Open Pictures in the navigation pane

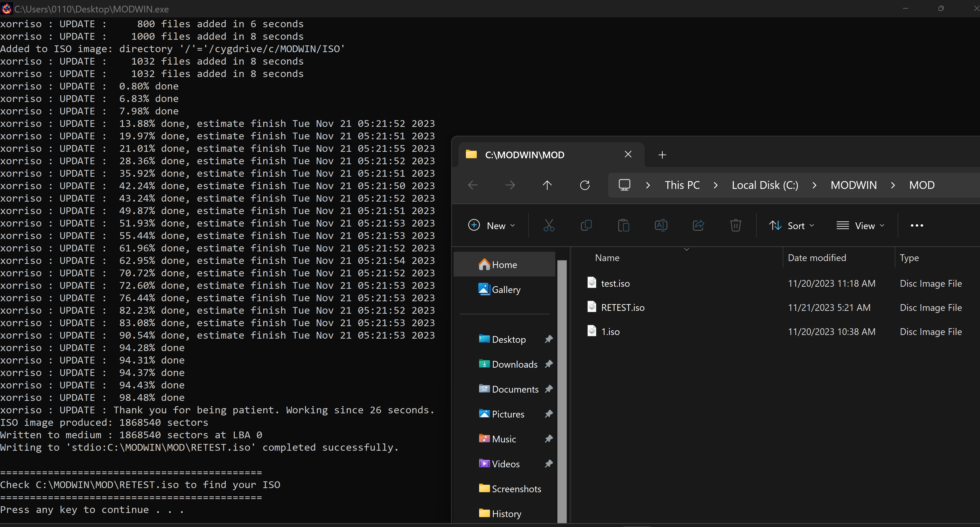pos(505,414)
